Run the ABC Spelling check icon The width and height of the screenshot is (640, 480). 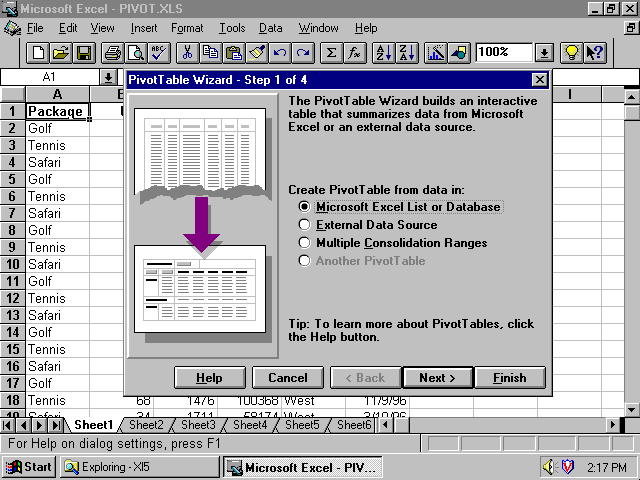click(x=159, y=53)
